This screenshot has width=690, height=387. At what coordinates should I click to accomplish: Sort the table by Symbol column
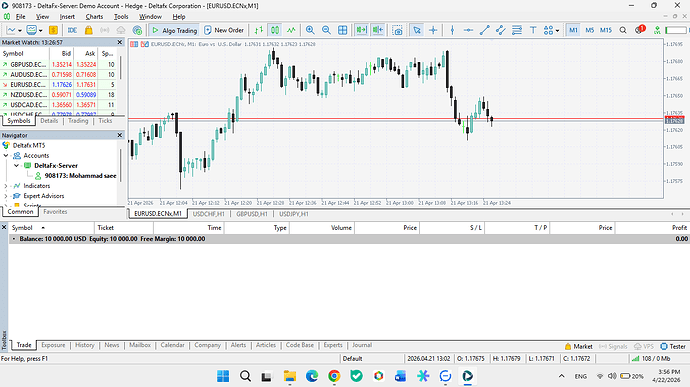(52, 228)
